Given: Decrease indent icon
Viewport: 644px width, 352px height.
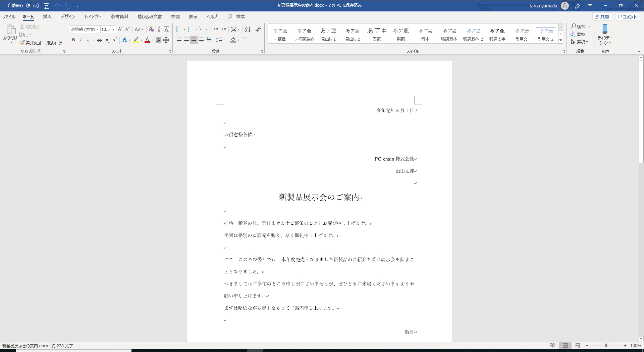Looking at the screenshot, I should click(x=216, y=29).
